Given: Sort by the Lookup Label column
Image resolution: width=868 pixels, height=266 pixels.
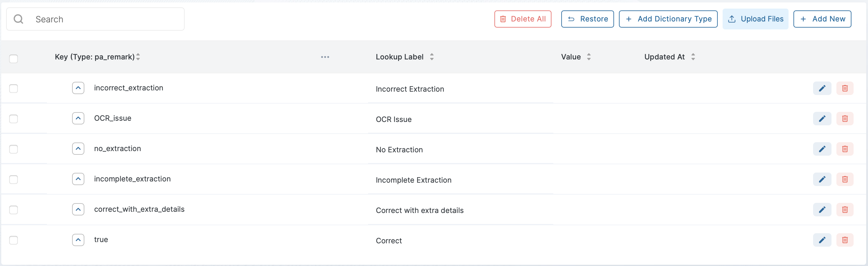Looking at the screenshot, I should click(432, 57).
